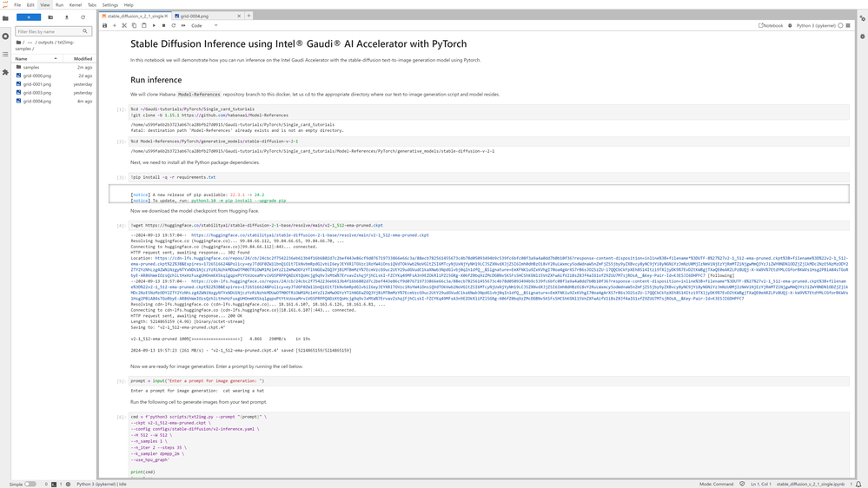Screen dimensions: 868x488
Task: Restart kernel and run all cells
Action: click(183, 26)
